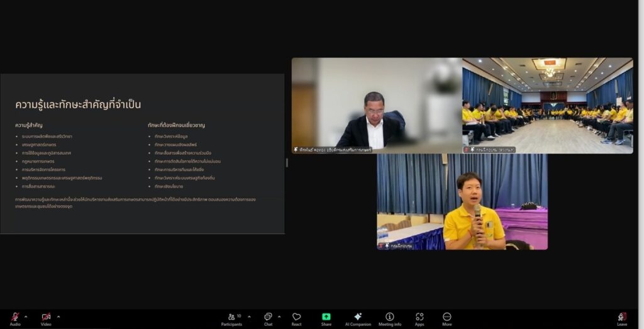This screenshot has width=644, height=329.
Task: Click the divider handle beside the shared slide
Action: coord(287,162)
